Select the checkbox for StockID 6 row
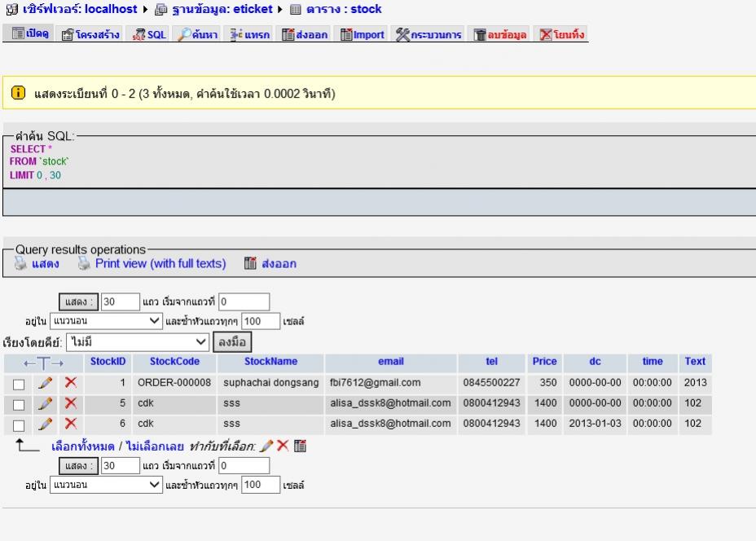The width and height of the screenshot is (756, 541). click(x=18, y=424)
